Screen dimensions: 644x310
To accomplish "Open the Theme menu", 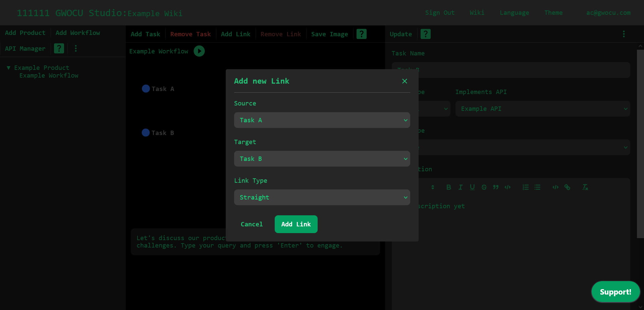I will pos(553,13).
